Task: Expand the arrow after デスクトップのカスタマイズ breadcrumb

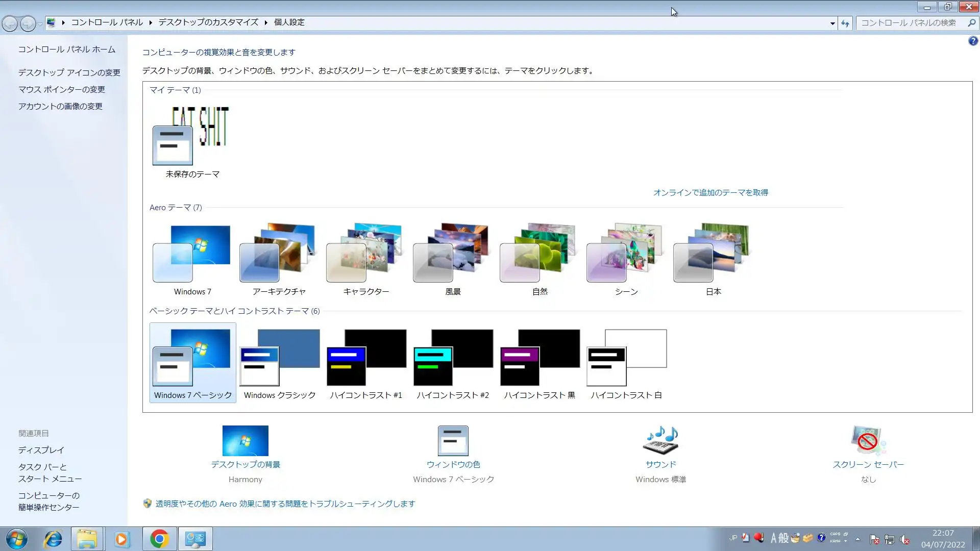Action: point(266,22)
